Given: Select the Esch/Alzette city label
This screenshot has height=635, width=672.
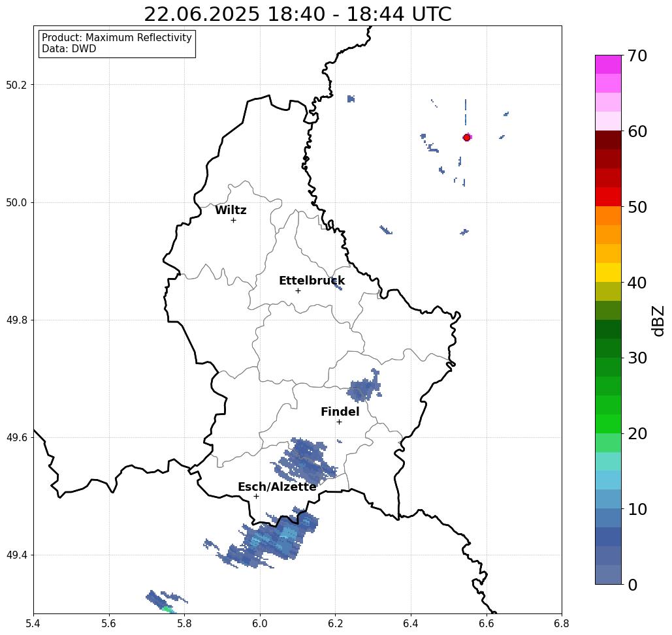Looking at the screenshot, I should (x=278, y=487).
